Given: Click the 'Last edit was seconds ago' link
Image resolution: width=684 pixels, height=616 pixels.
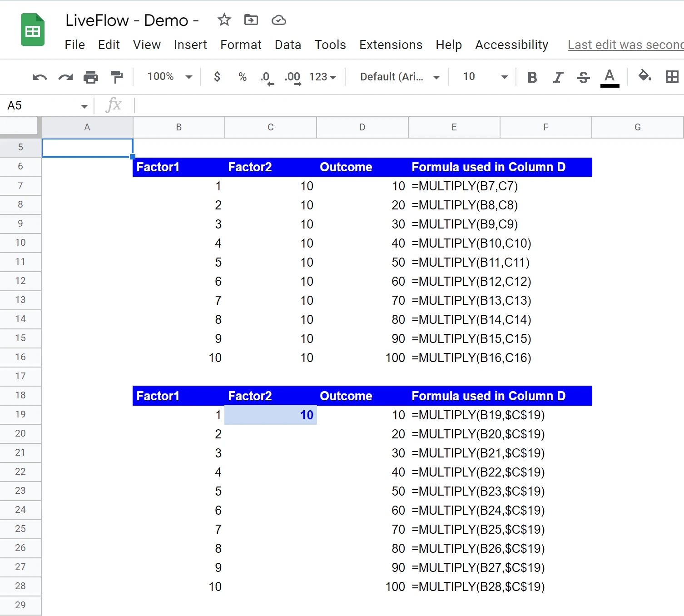Looking at the screenshot, I should pyautogui.click(x=625, y=45).
